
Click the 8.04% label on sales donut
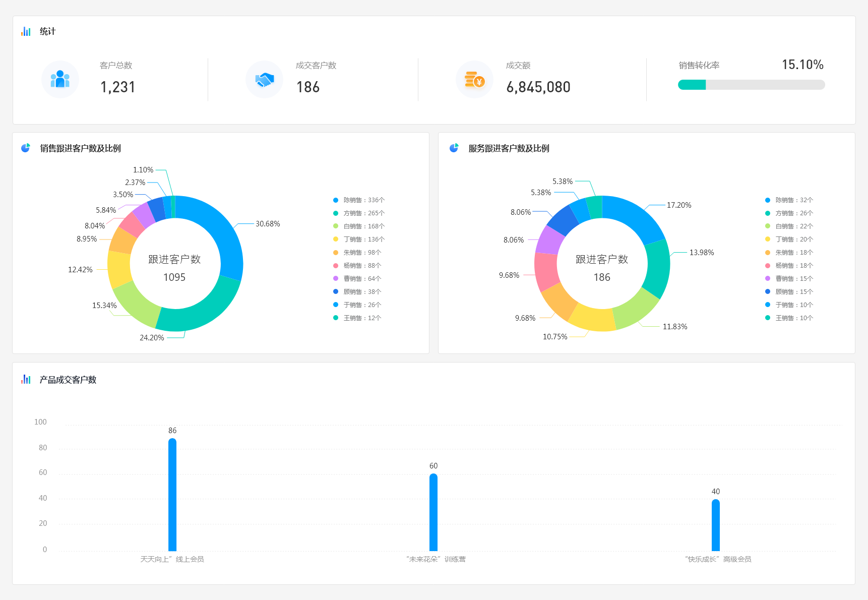pyautogui.click(x=95, y=226)
